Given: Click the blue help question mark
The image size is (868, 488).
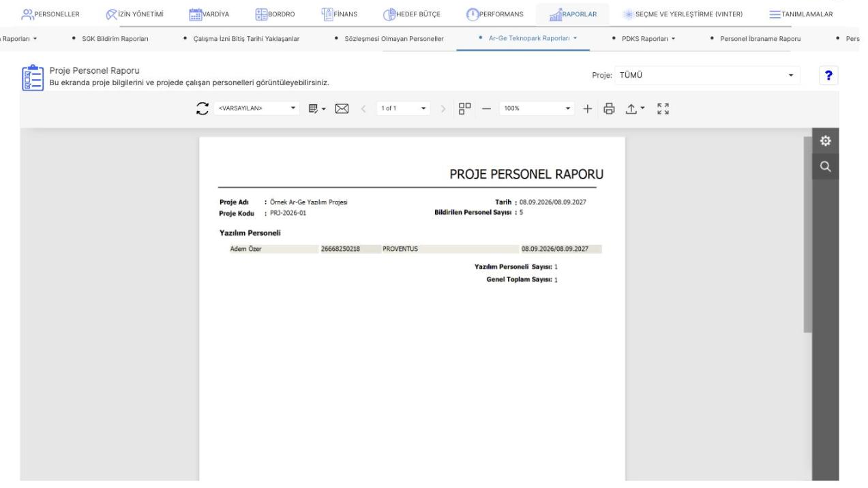Looking at the screenshot, I should point(827,76).
